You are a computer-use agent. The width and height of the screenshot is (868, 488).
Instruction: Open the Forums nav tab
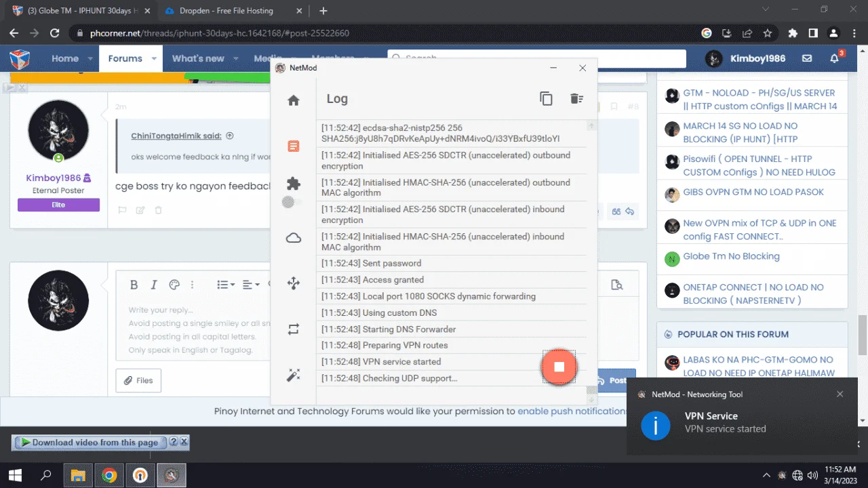tap(125, 59)
